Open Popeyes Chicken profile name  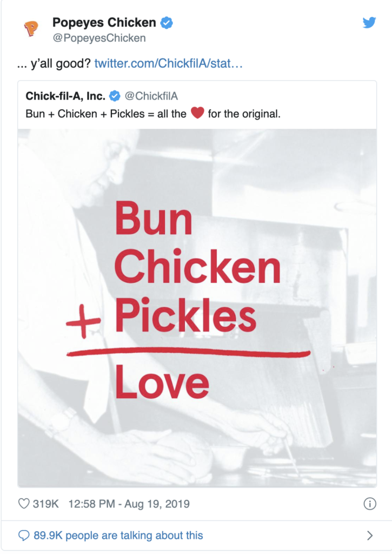[104, 23]
